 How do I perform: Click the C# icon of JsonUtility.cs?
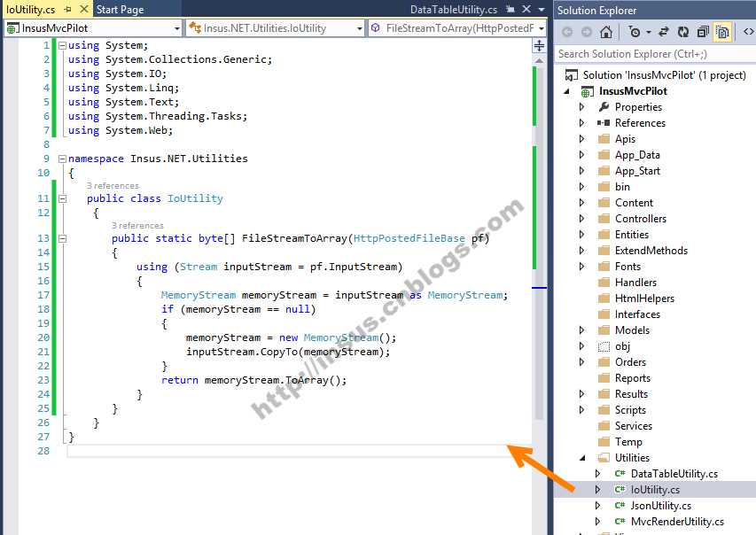click(x=620, y=505)
